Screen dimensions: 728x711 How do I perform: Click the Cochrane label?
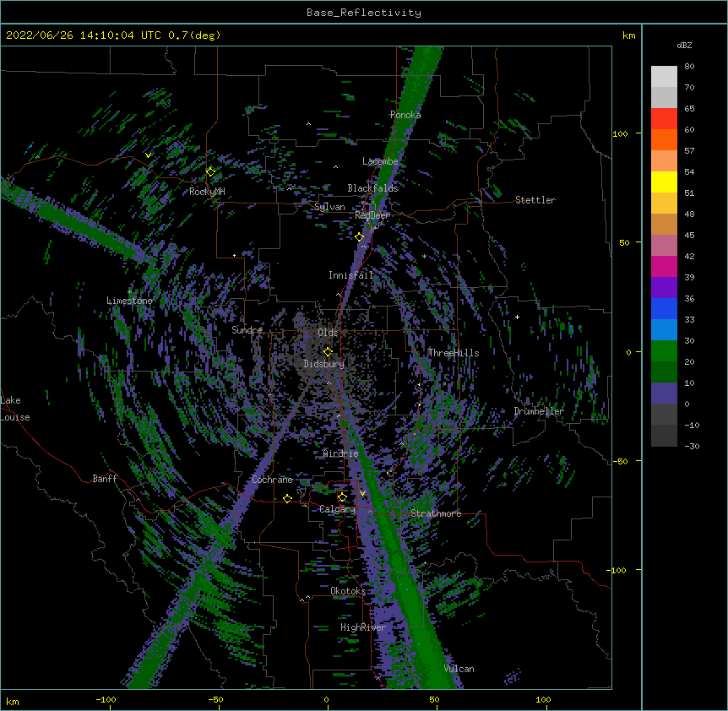click(x=272, y=480)
